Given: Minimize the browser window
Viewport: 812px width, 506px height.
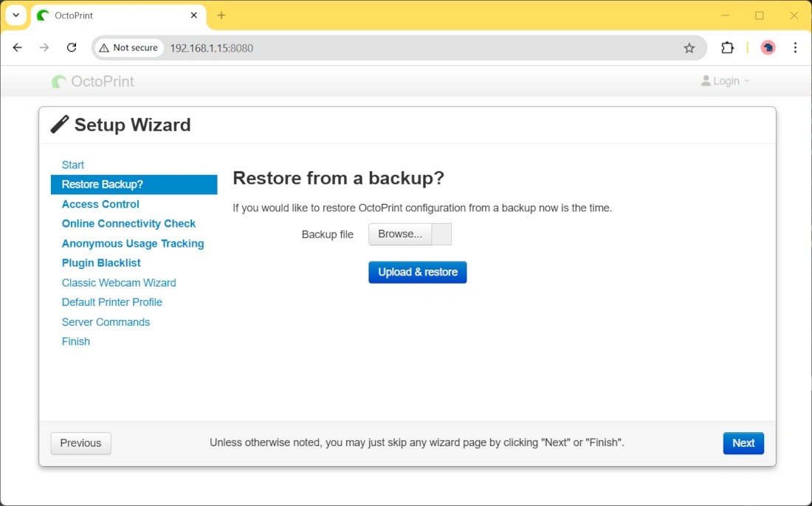Looking at the screenshot, I should pos(725,16).
